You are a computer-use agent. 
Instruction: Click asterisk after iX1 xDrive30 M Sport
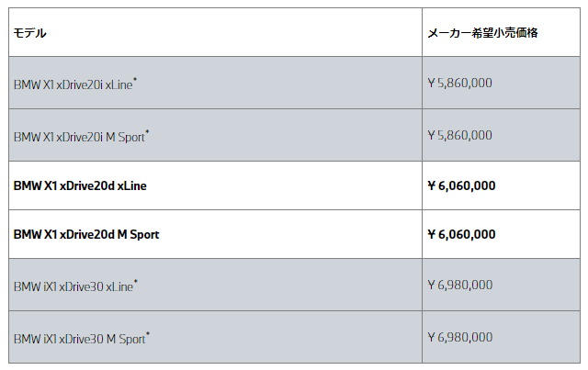(148, 333)
